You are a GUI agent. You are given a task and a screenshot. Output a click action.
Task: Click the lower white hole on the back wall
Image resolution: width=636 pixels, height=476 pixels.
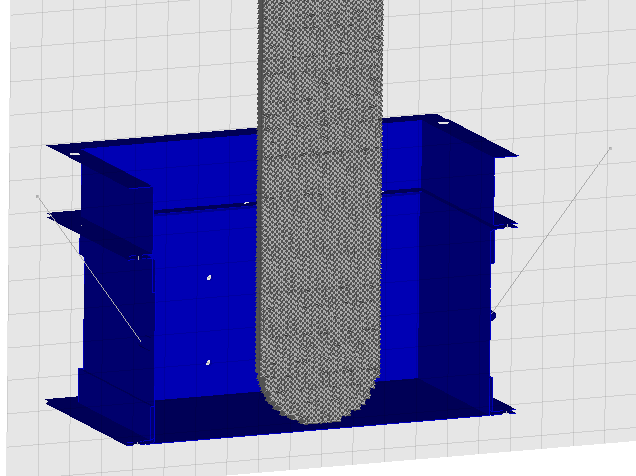(208, 362)
